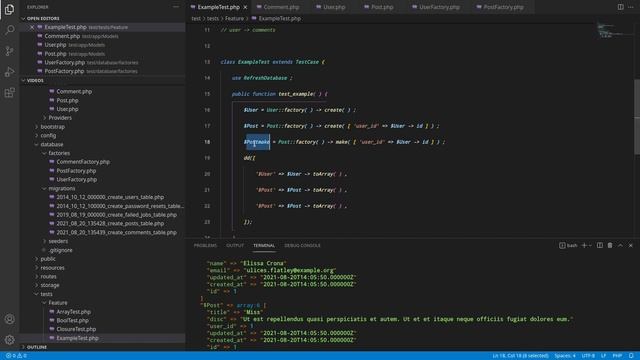Screen dimensions: 640x360
Task: Open notifications bell in status bar
Action: [631, 356]
